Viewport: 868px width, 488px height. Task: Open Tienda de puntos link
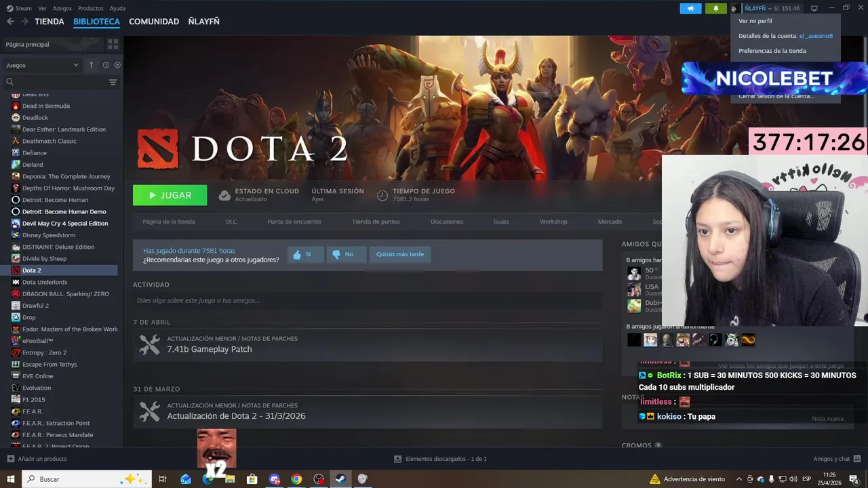(x=376, y=222)
